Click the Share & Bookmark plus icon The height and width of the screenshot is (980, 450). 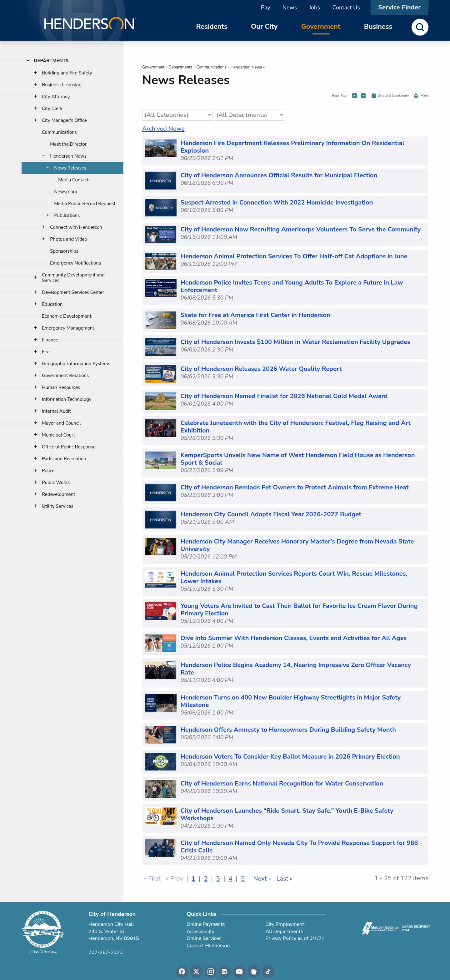pos(374,96)
